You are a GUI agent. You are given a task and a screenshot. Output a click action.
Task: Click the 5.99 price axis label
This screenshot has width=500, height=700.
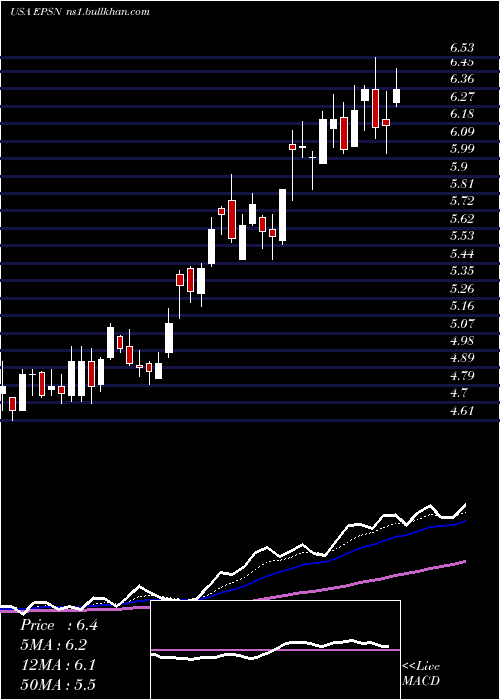462,149
